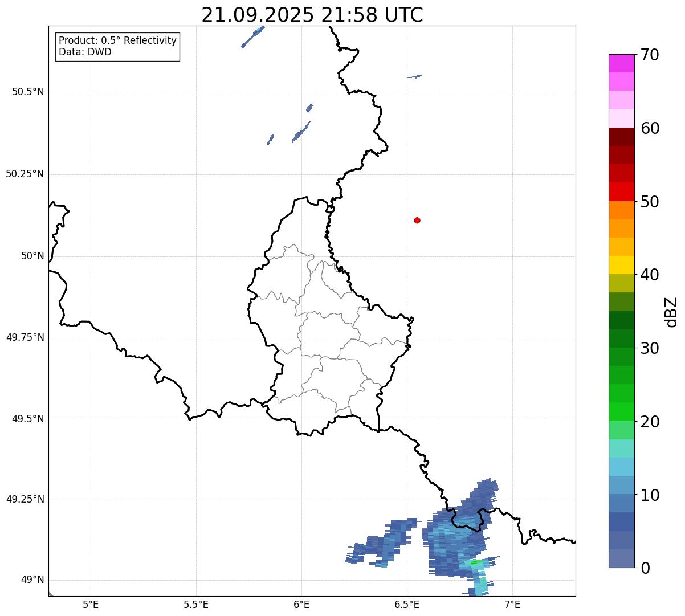
Task: Click the bright red colorbar segment above 50
Action: pyautogui.click(x=622, y=192)
